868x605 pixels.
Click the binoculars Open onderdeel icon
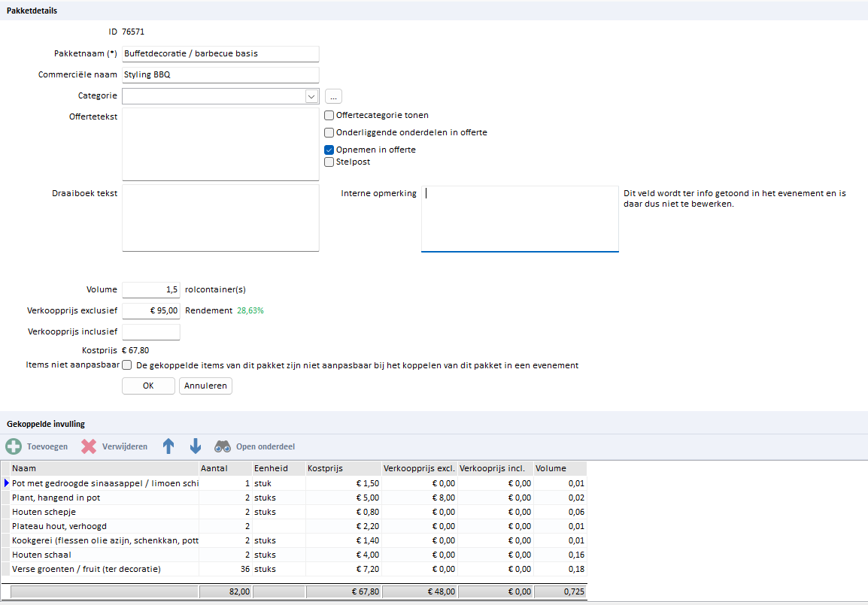coord(223,446)
